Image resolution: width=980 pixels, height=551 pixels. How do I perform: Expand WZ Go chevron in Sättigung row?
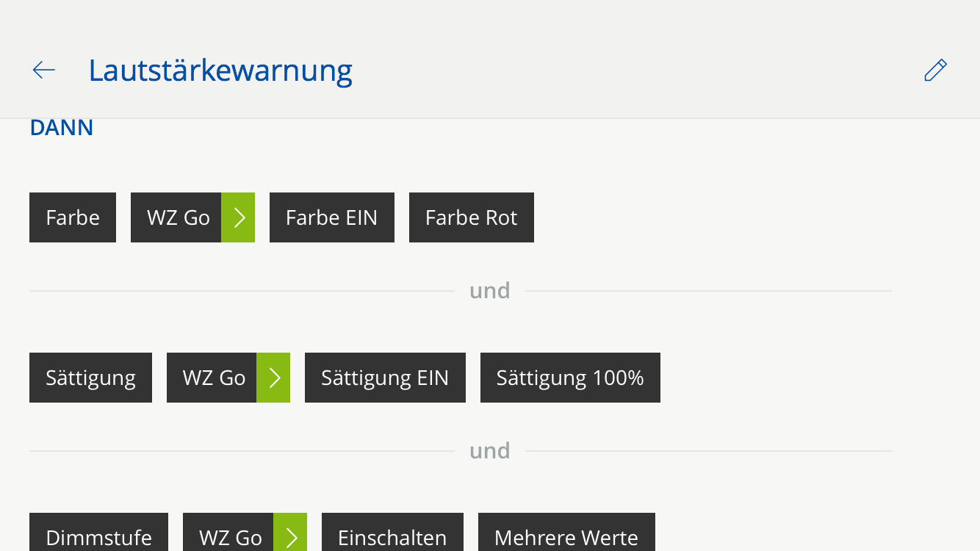pos(273,378)
